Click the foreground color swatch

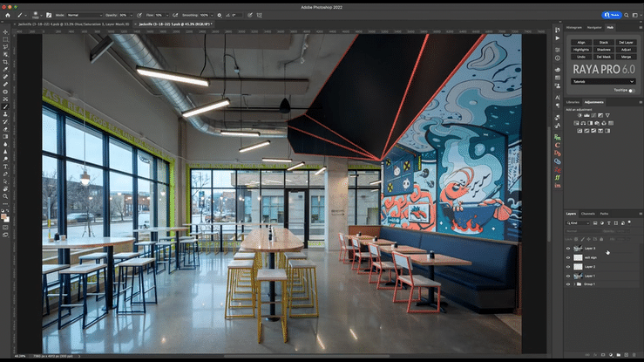click(3, 216)
